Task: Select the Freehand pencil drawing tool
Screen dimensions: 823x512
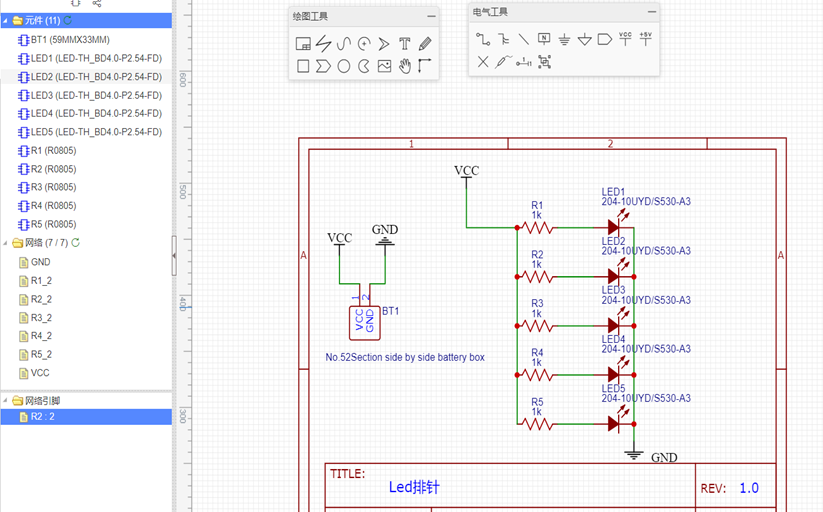Action: point(425,44)
